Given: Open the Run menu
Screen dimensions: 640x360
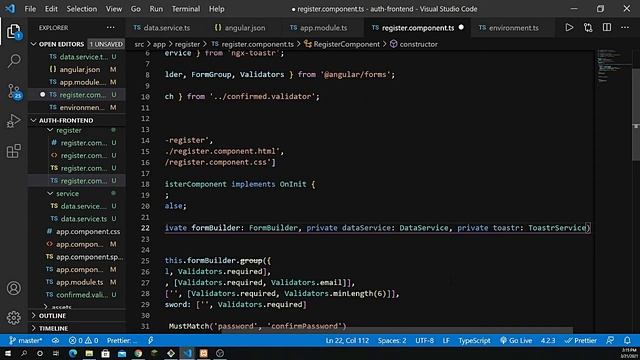Looking at the screenshot, I should pyautogui.click(x=156, y=9).
